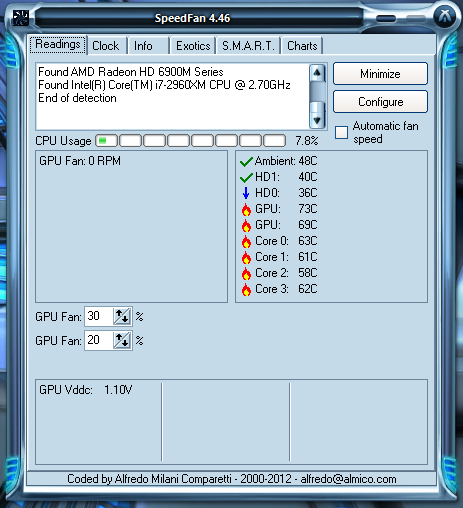Viewport: 463px width, 508px height.
Task: Click the 'Found AMD Radeon HD 6900M Series' log line
Action: (131, 72)
